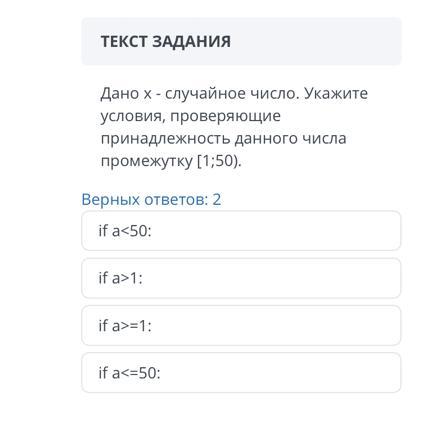Select the answer 'if a>1:'
The width and height of the screenshot is (422, 422).
click(x=241, y=278)
